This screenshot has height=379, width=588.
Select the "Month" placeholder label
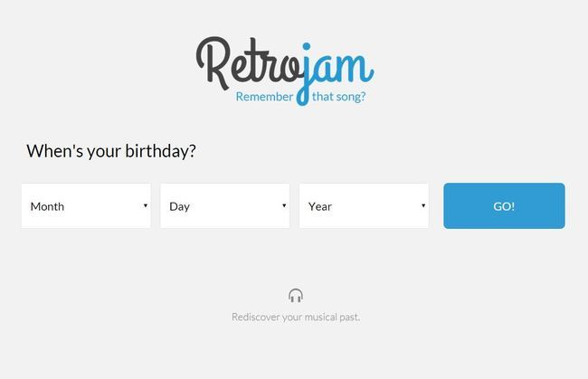47,206
